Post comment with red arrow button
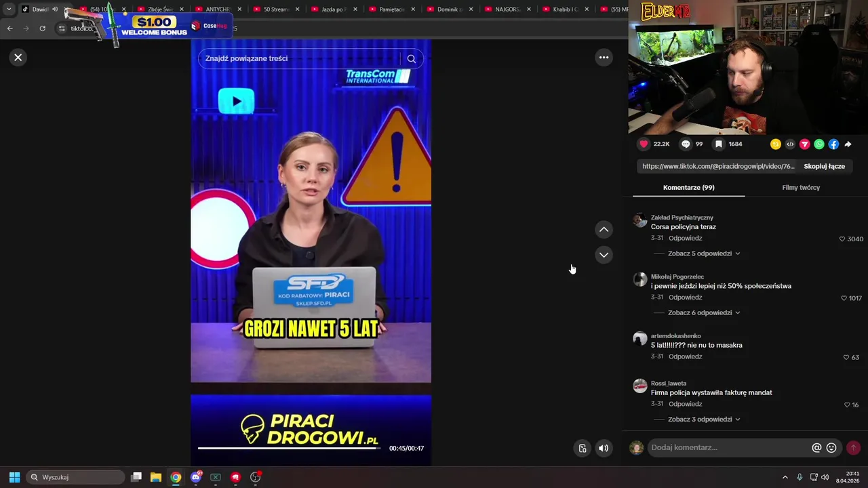This screenshot has width=868, height=488. pos(853,447)
